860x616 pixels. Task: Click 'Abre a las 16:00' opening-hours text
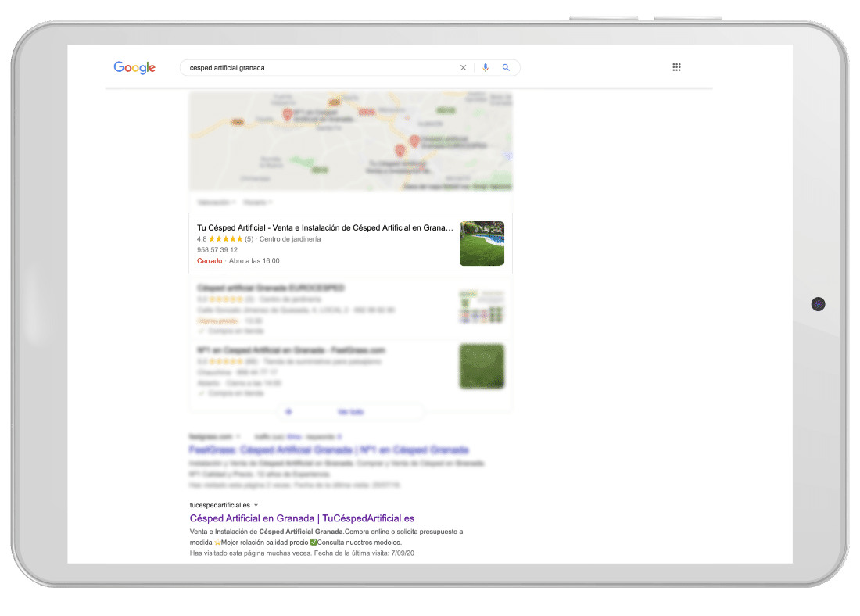[x=254, y=261]
